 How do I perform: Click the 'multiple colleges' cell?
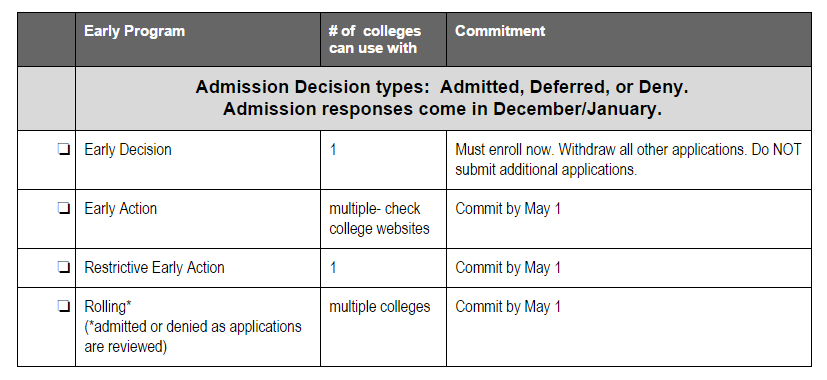click(380, 307)
